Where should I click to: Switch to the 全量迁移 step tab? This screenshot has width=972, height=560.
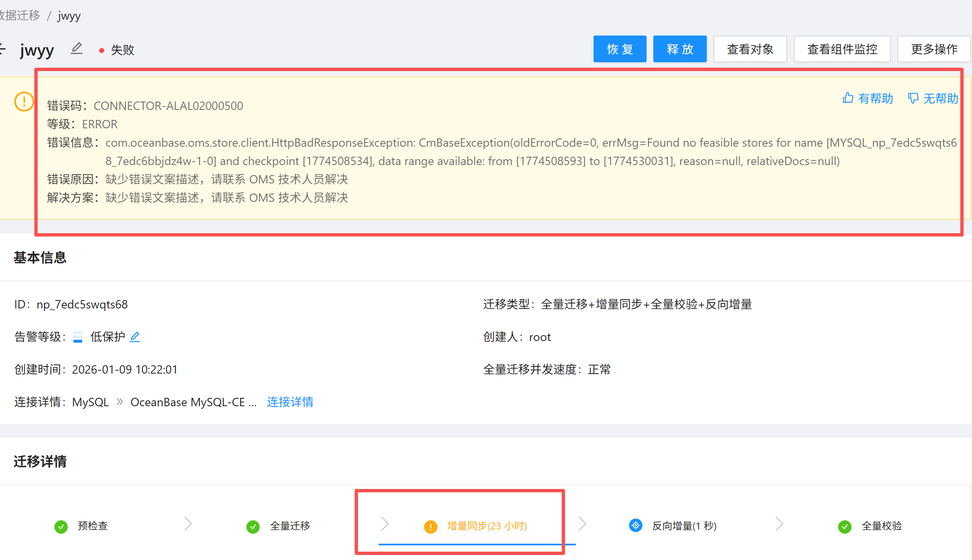point(290,526)
